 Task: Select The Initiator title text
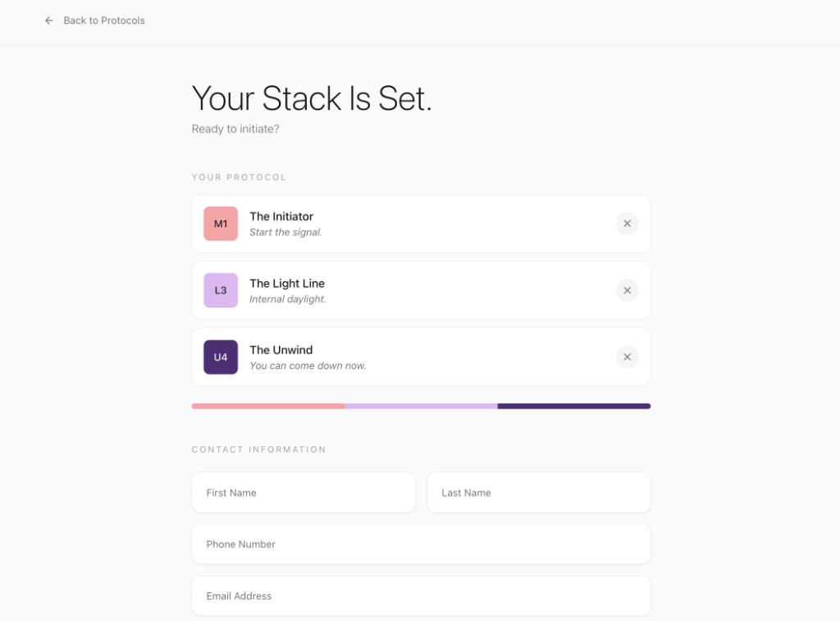[281, 217]
